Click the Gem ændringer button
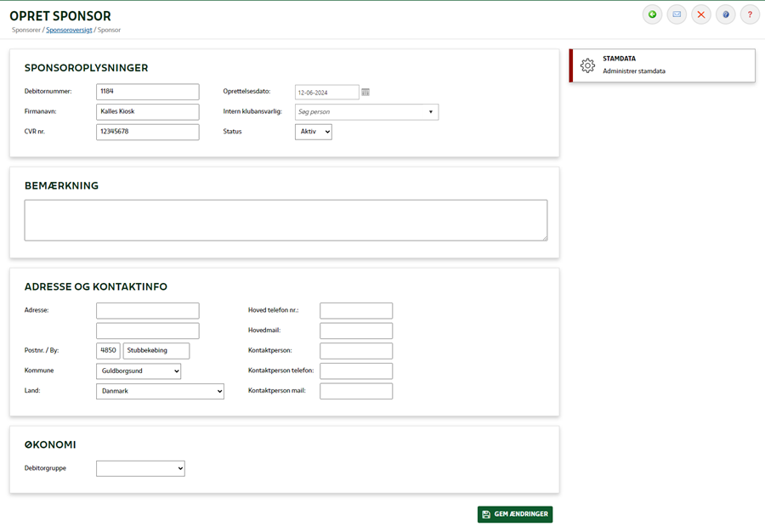 pyautogui.click(x=515, y=514)
